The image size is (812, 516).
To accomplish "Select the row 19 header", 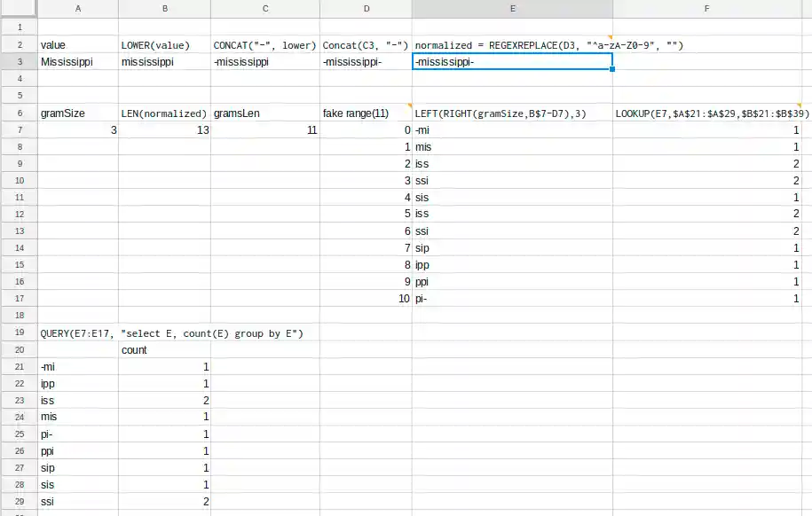I will point(19,332).
